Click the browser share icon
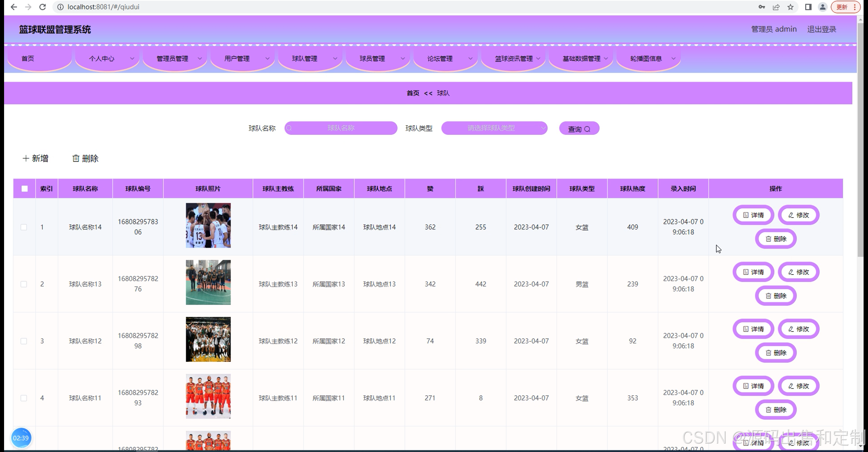The width and height of the screenshot is (868, 452). [x=776, y=7]
